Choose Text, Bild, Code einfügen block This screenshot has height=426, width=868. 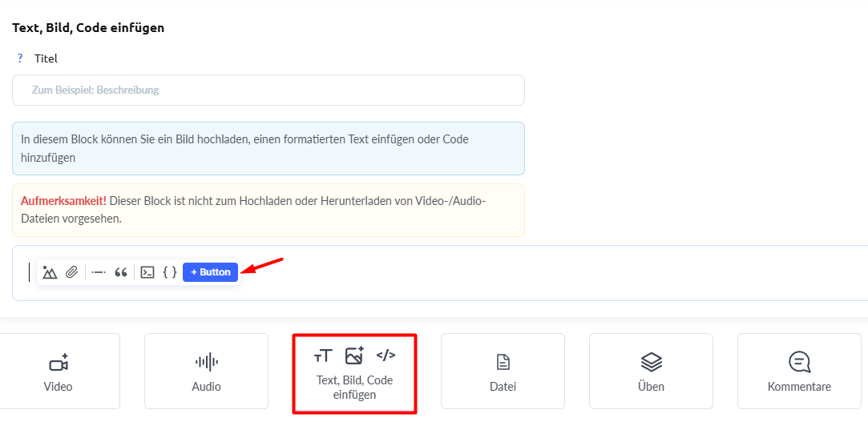point(354,373)
